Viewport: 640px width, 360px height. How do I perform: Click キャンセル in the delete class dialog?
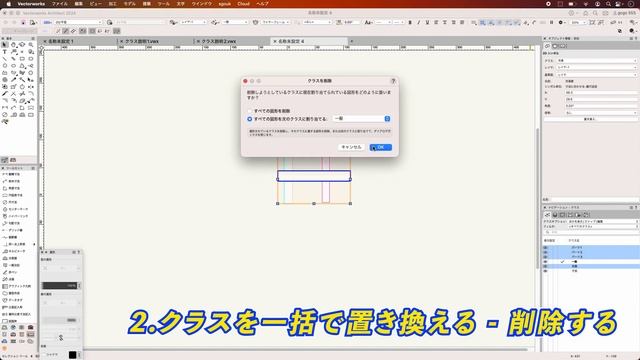(x=351, y=147)
